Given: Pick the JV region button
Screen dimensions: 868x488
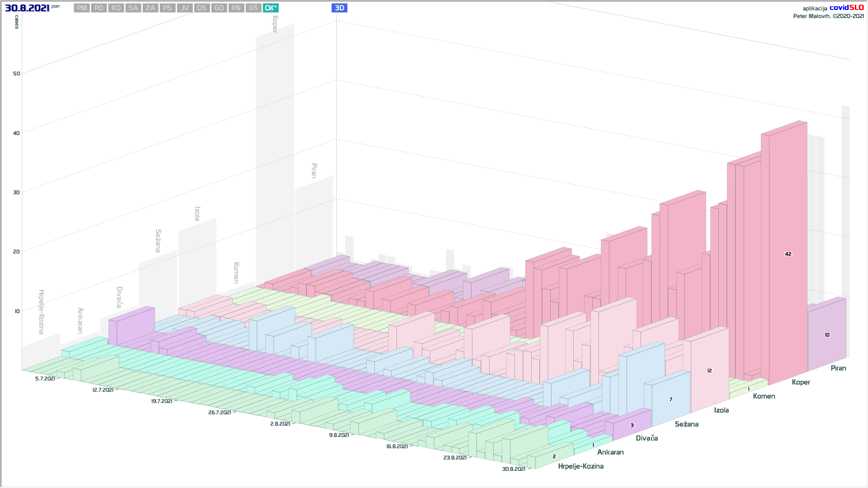Looking at the screenshot, I should coord(185,8).
